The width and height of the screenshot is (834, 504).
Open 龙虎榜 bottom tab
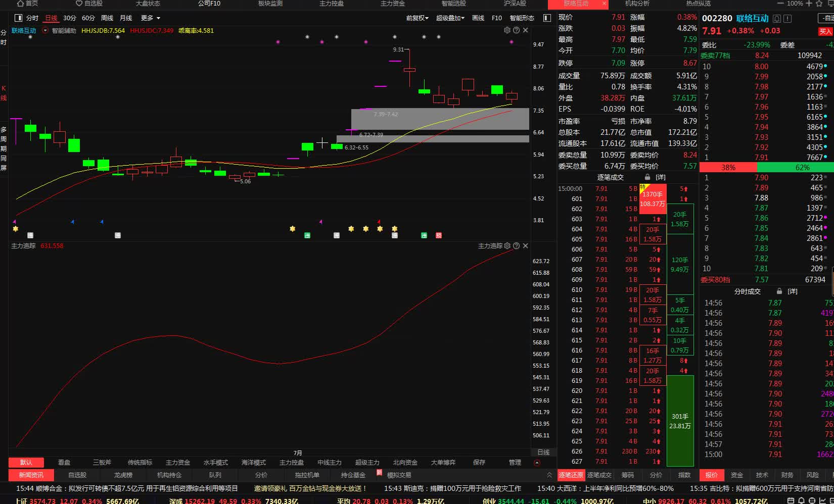coord(123,475)
